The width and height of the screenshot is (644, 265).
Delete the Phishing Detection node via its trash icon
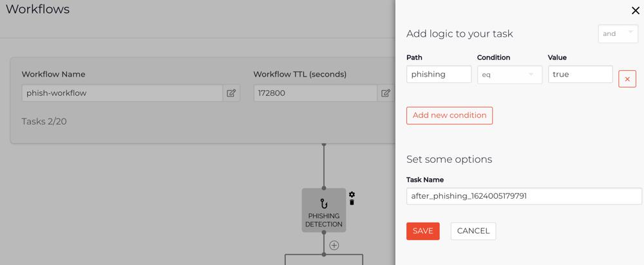click(352, 203)
